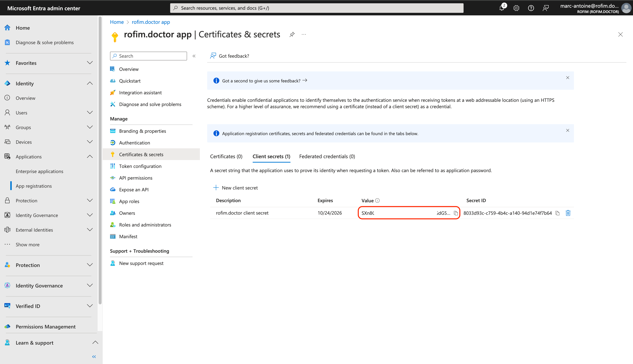
Task: Collapse the Identity section
Action: tap(90, 83)
